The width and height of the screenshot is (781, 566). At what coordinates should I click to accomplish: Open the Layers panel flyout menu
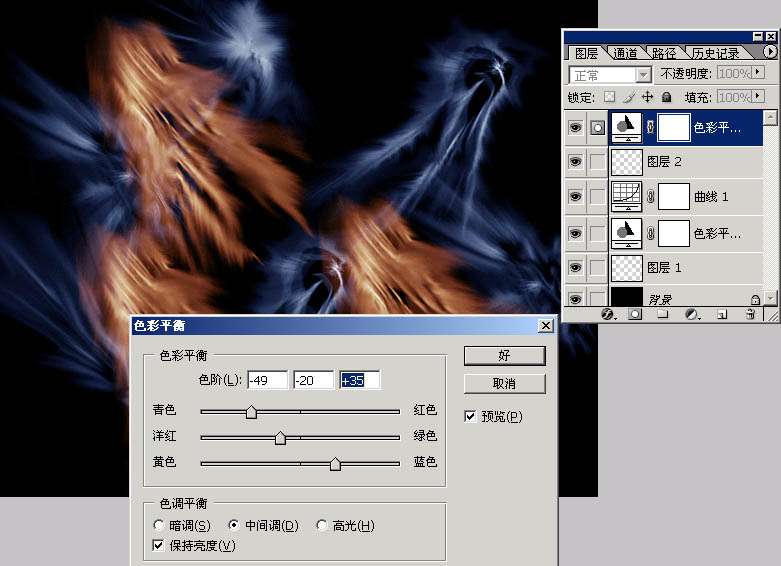770,51
